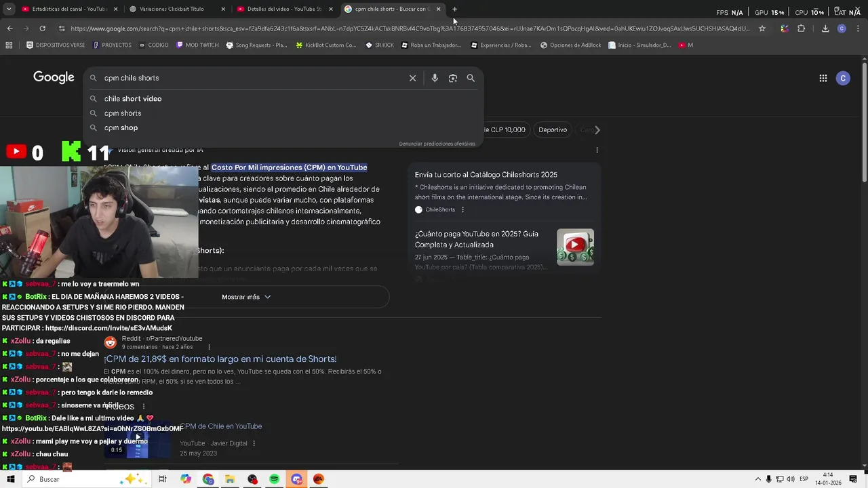Open 'PROYECTOS' bookmark

112,45
